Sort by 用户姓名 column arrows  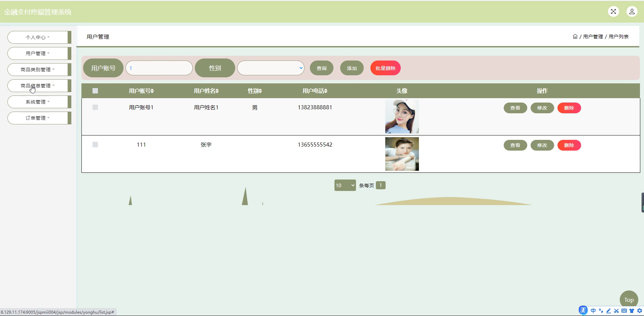tap(217, 91)
